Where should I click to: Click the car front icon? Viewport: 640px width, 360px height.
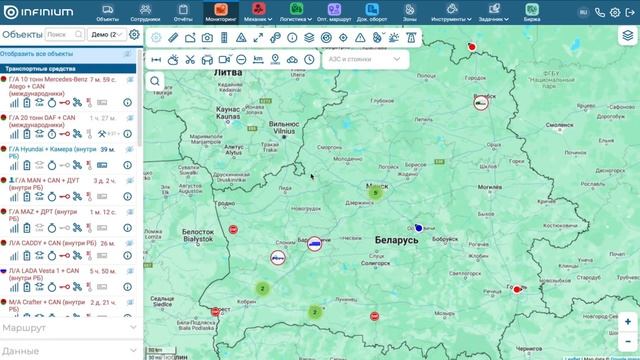[207, 60]
